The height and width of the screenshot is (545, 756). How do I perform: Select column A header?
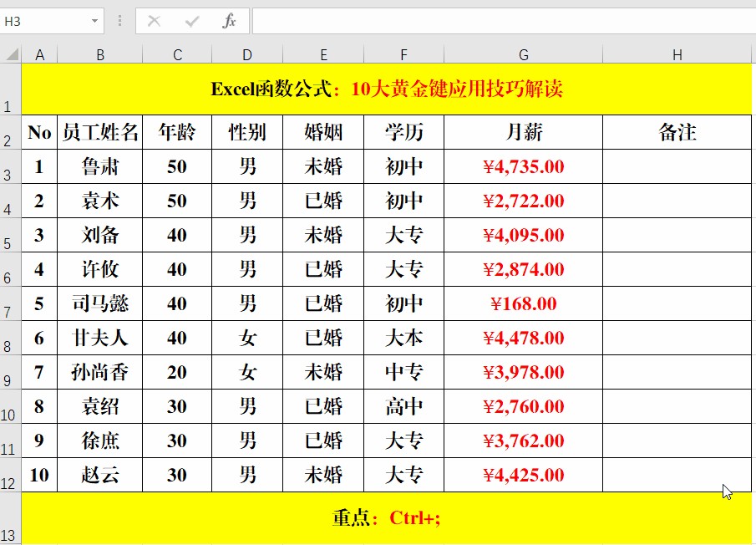pos(39,54)
